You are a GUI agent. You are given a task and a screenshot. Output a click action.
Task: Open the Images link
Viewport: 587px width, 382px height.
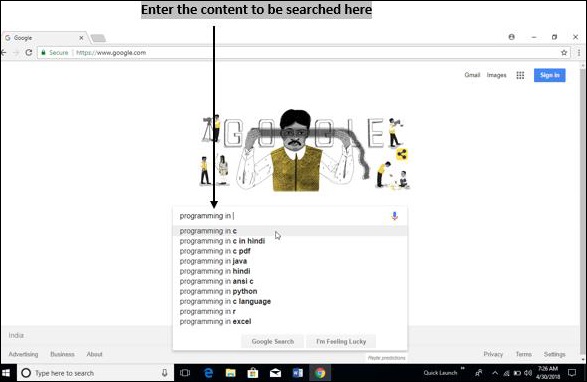click(496, 75)
